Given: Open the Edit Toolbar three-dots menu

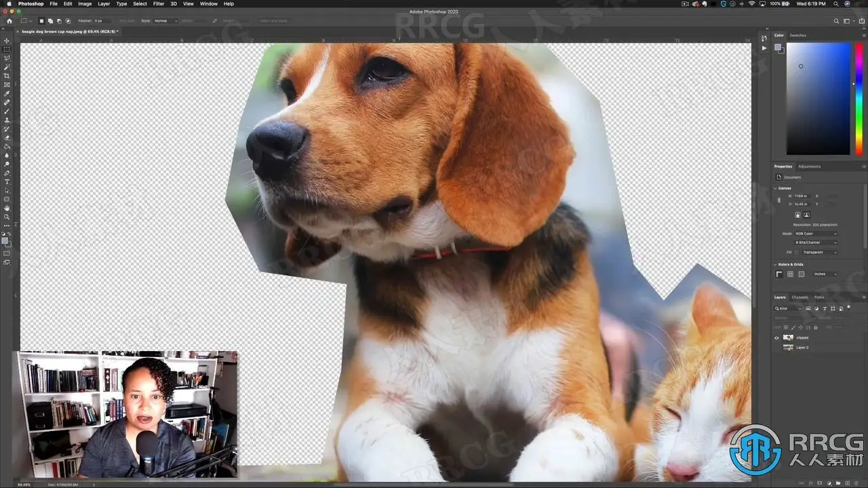Looking at the screenshot, I should (x=7, y=225).
